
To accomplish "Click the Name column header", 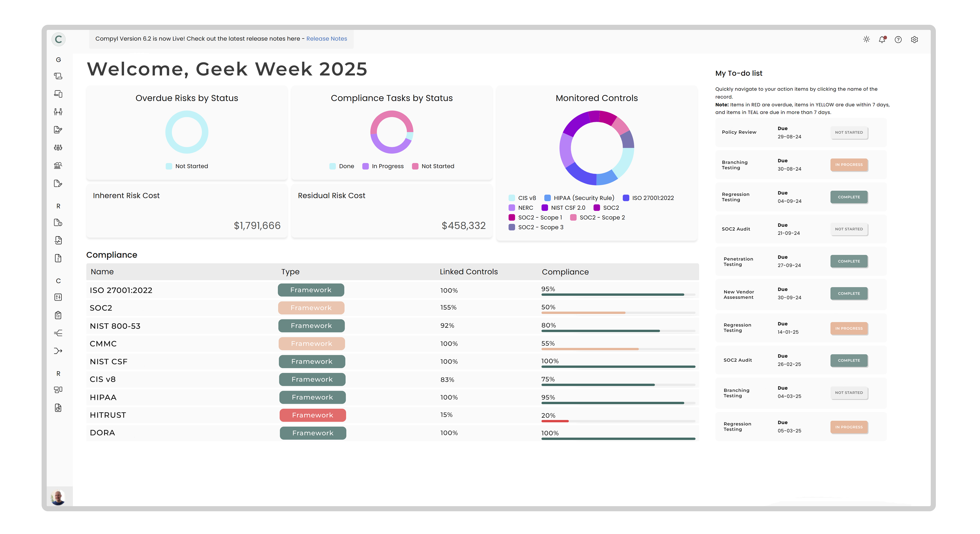I will click(x=102, y=272).
